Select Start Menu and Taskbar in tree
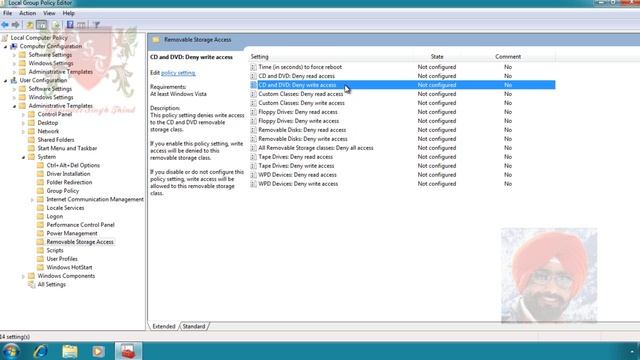This screenshot has height=360, width=640. click(x=67, y=148)
